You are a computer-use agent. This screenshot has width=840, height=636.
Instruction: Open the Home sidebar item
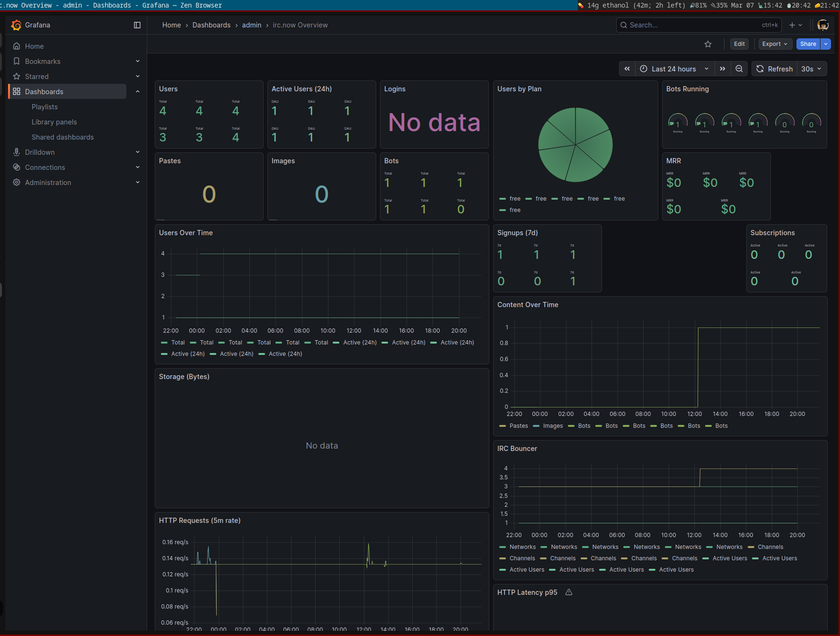coord(34,46)
